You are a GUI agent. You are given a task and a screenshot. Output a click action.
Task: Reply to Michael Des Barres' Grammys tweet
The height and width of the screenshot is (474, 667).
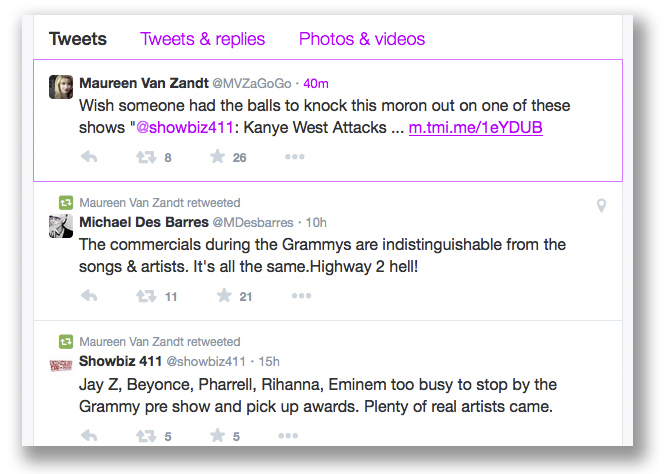coord(88,296)
